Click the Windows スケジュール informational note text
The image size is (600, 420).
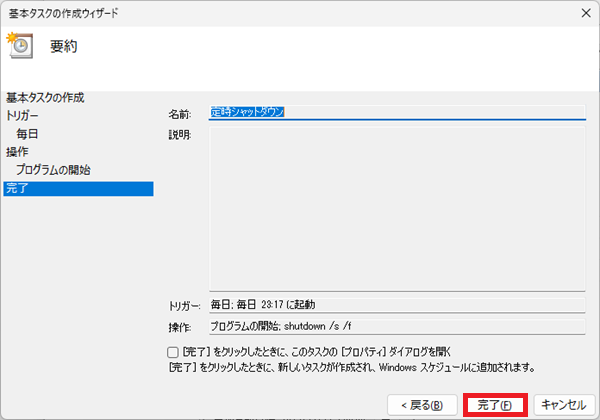(x=352, y=368)
